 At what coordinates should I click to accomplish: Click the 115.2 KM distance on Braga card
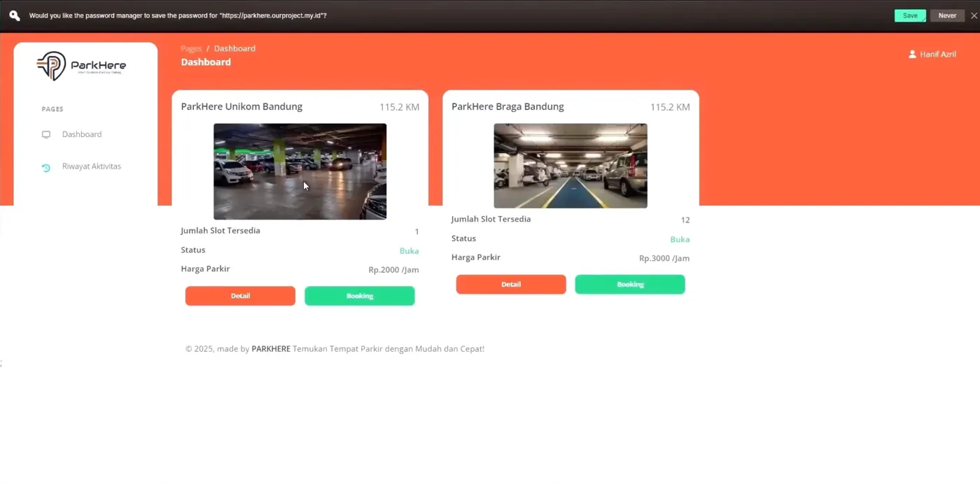pyautogui.click(x=670, y=107)
